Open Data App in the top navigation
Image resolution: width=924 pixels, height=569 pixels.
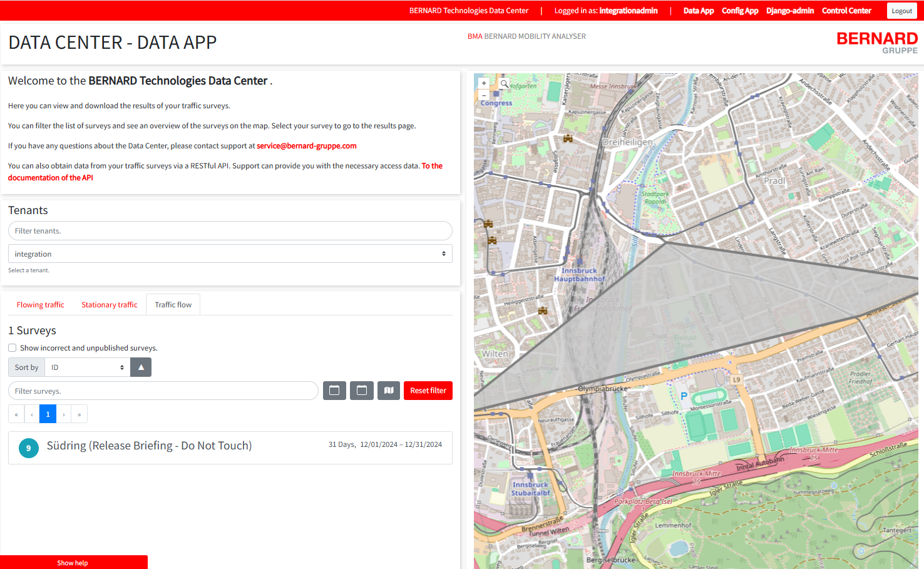(x=699, y=11)
